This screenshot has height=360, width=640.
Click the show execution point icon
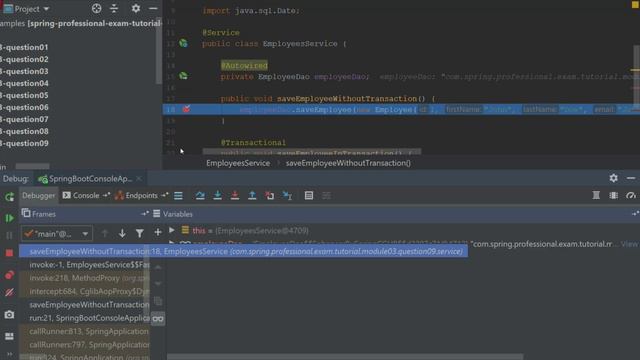[178, 196]
